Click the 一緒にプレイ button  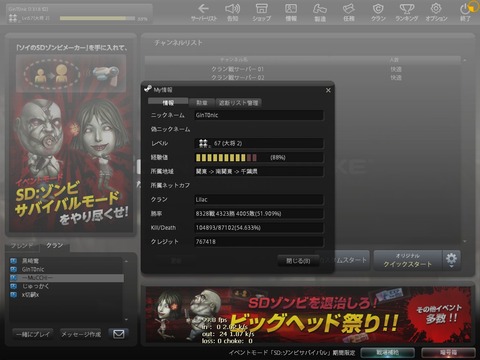pos(33,334)
